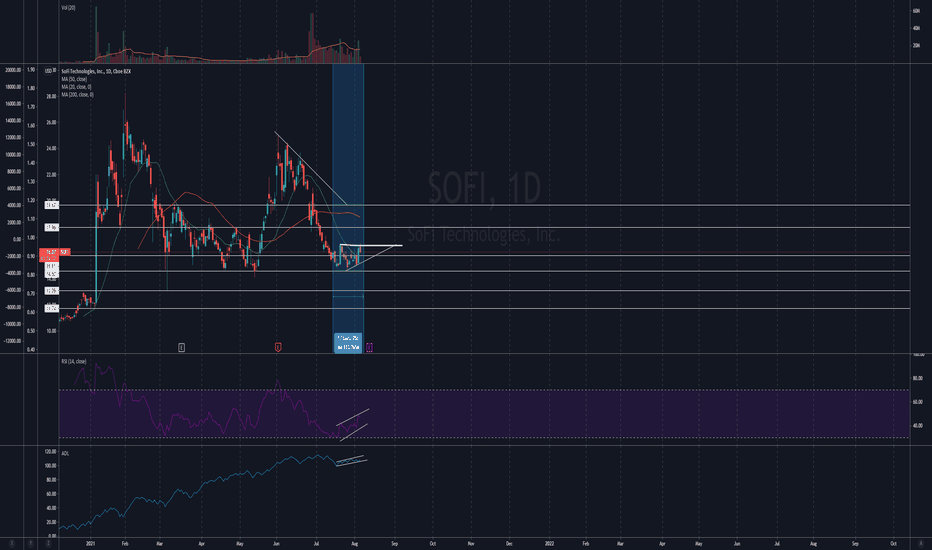Click the axis settings icon at bottom right
Image resolution: width=932 pixels, height=550 pixels.
(921, 543)
